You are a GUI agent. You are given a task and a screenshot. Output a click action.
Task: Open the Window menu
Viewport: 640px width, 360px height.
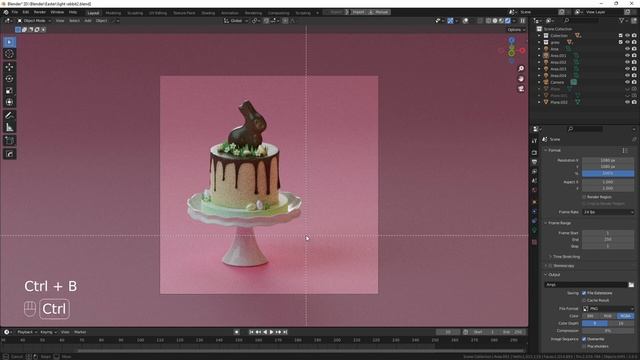click(x=57, y=12)
